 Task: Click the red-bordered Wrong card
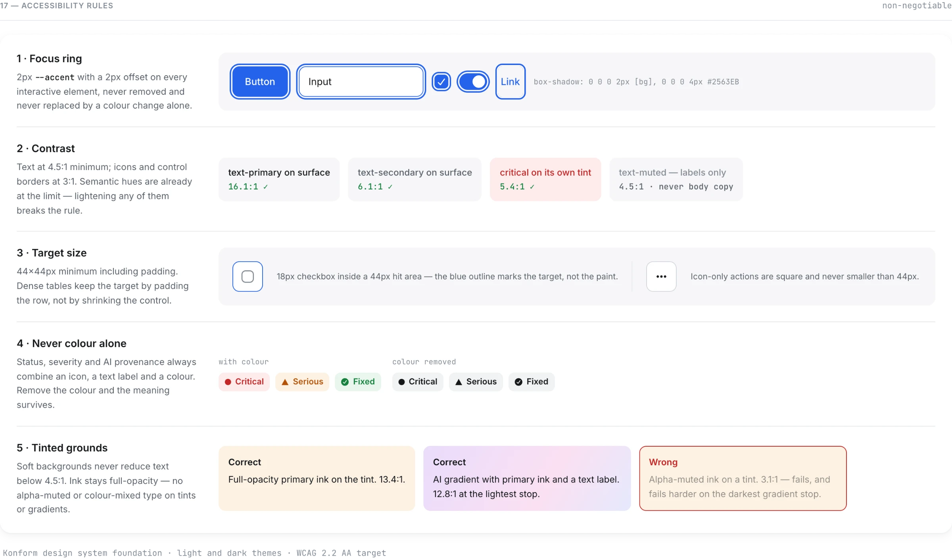click(x=743, y=478)
